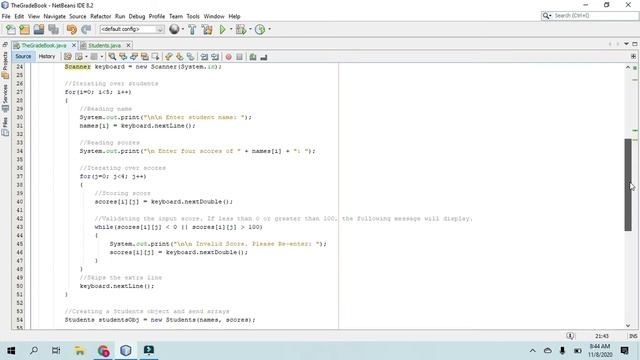Open search options dropdown by magnifier

547,16
